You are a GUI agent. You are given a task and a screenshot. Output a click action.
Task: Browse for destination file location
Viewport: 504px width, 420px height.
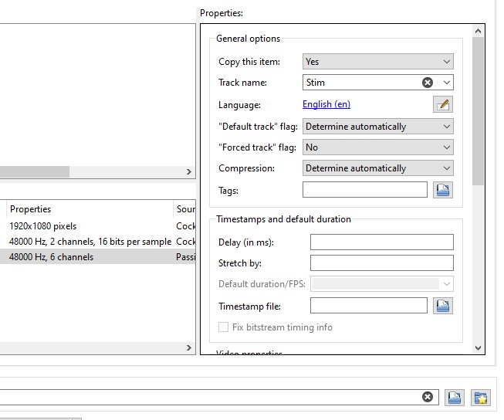[x=454, y=397]
